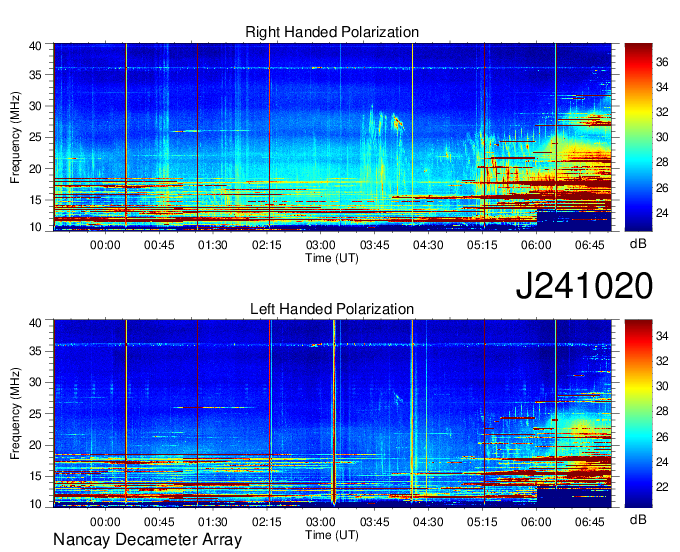Click "02:15" time tick on the right-handed plot
Viewport: 680px width, 552px height.
(x=267, y=245)
